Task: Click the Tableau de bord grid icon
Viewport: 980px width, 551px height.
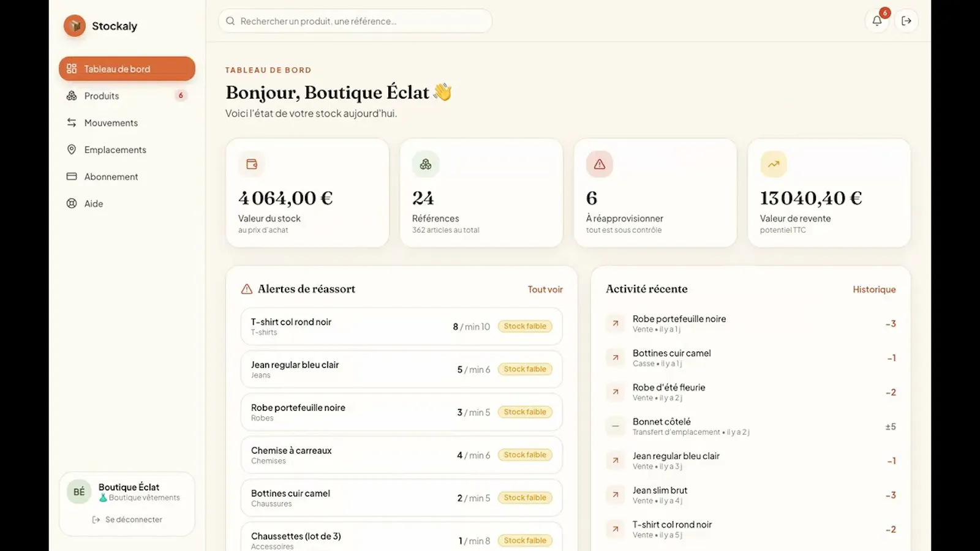Action: click(72, 69)
